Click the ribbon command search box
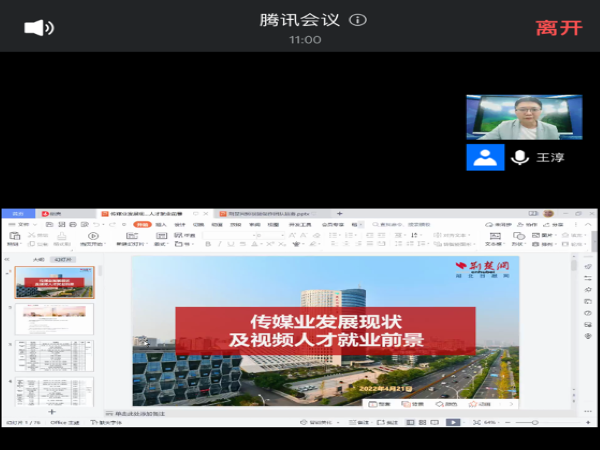 click(402, 225)
